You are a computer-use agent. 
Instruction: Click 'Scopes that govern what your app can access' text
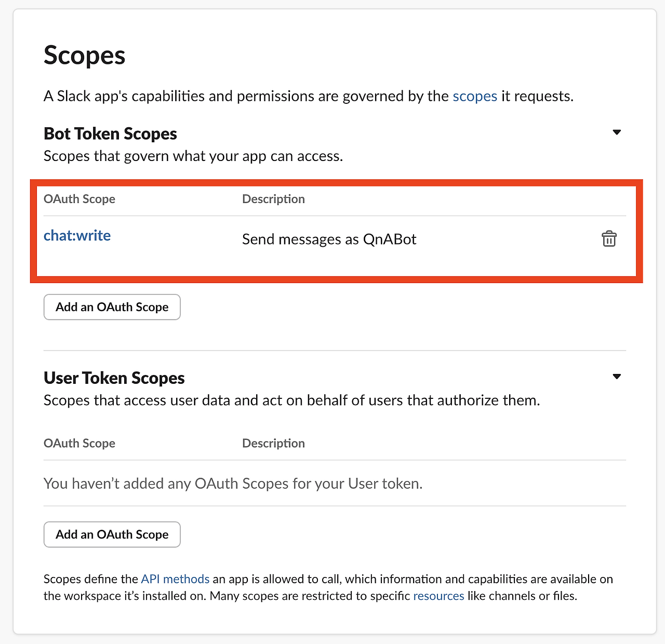(x=193, y=156)
